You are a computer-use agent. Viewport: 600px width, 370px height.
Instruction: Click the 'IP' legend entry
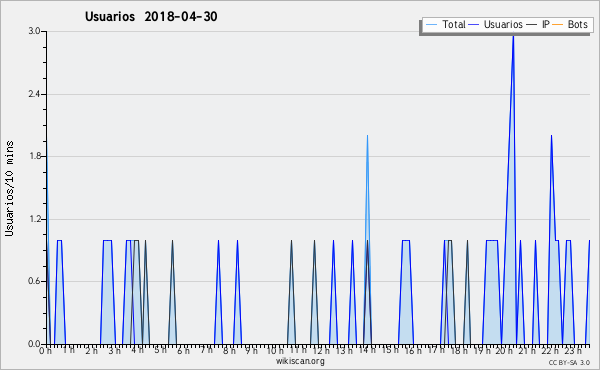(538, 24)
